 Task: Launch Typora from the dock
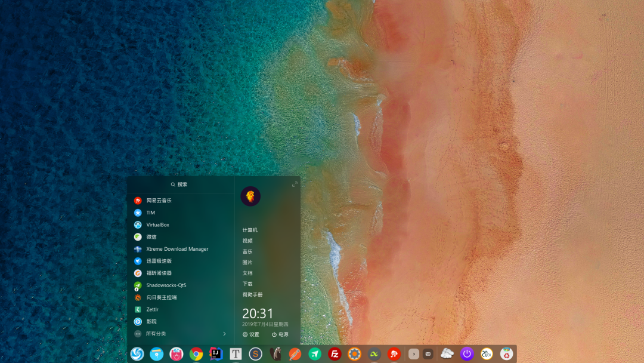pos(235,353)
